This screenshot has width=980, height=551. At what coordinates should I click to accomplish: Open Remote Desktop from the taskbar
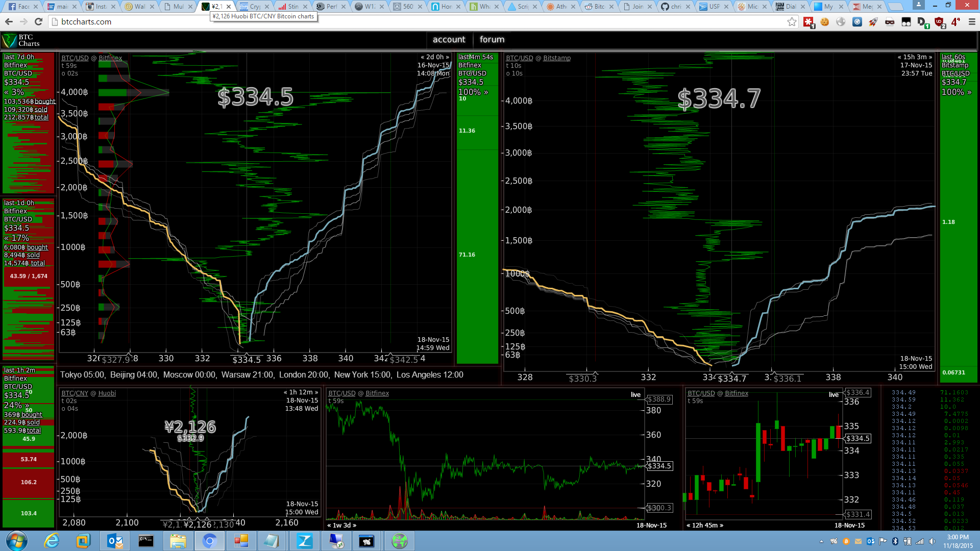336,541
